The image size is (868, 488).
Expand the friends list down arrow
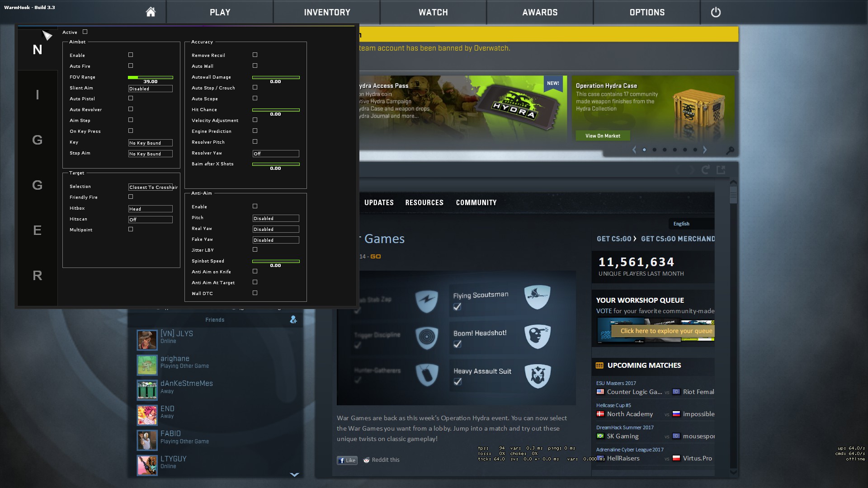[294, 474]
